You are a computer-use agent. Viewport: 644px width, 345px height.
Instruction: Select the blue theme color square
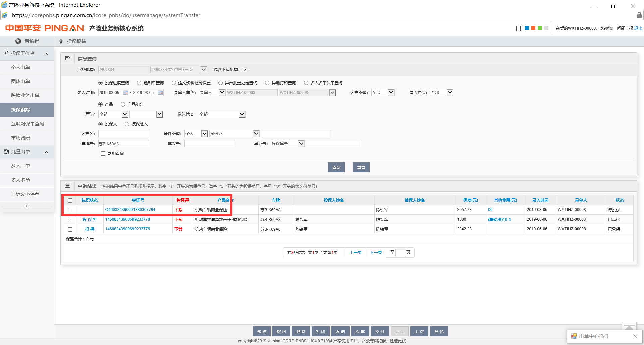(x=527, y=28)
